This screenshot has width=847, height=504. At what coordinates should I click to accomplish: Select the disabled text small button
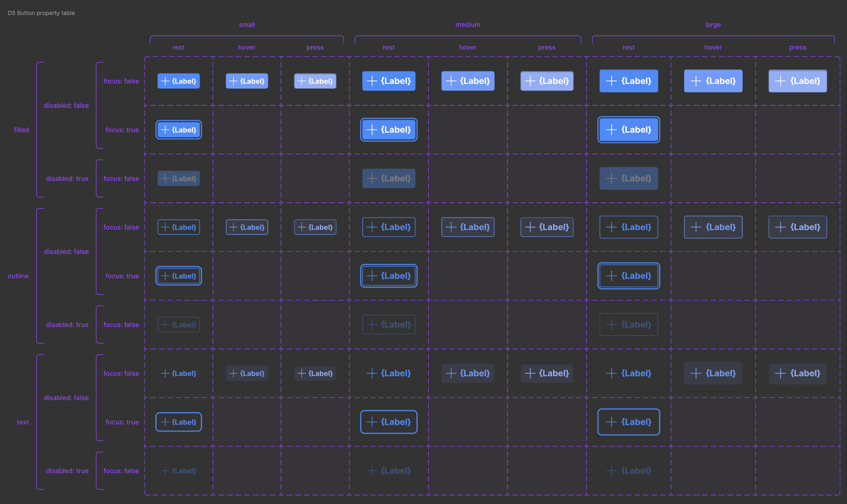(179, 471)
